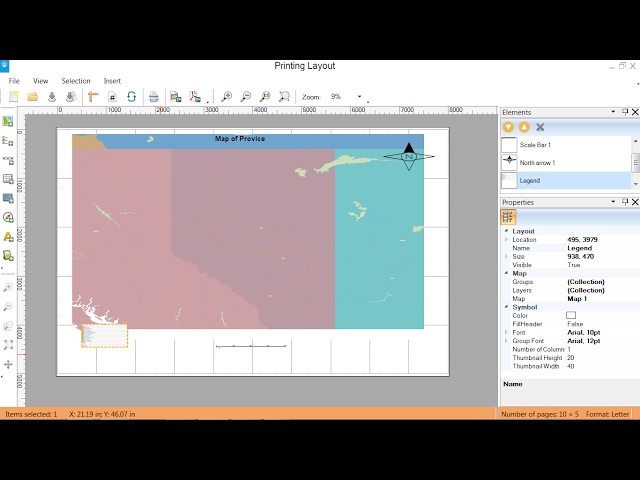Select the Legend item in the Elements list

(566, 180)
